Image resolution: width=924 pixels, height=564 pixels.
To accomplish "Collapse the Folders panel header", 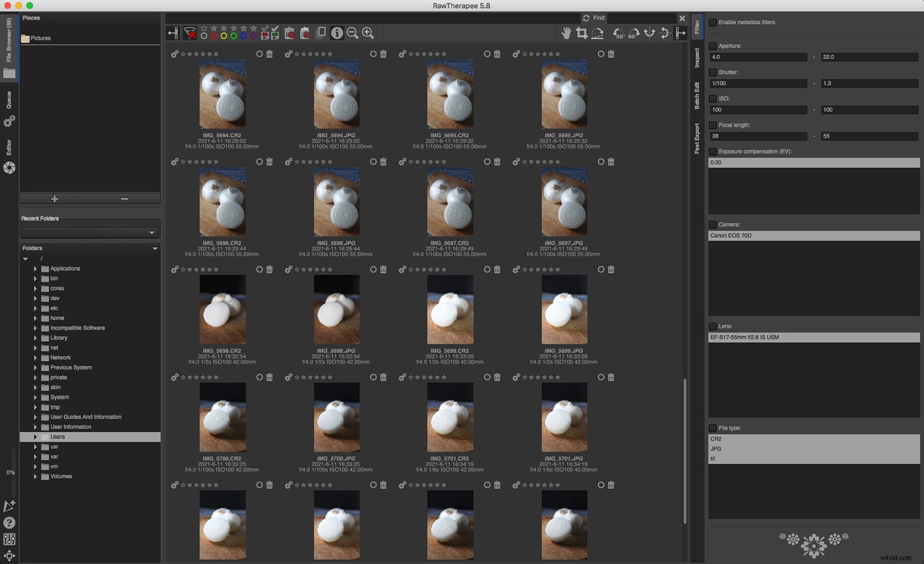I will pyautogui.click(x=155, y=248).
